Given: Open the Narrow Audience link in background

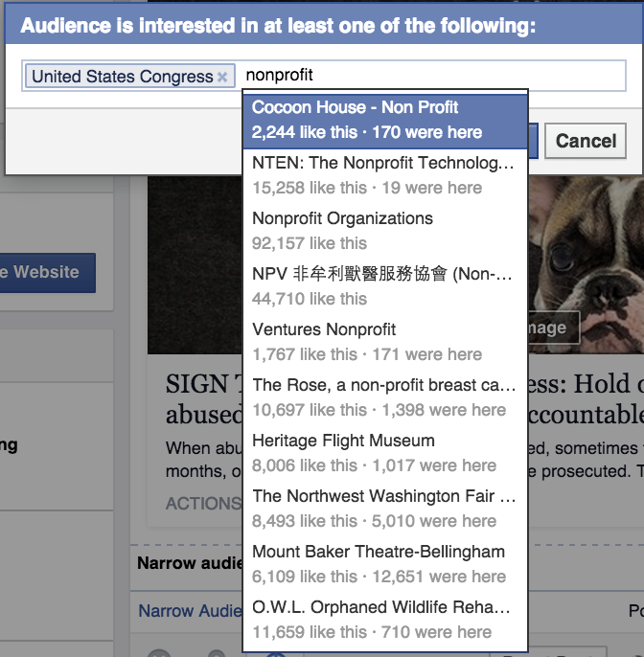Looking at the screenshot, I should tap(191, 611).
